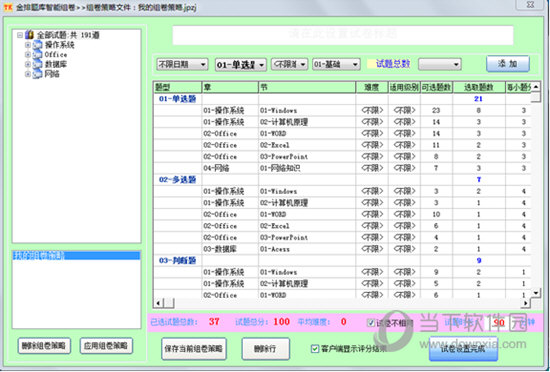Screen dimensions: 550x372
Task: Click the 选取题数 total 21 cell
Action: 478,99
